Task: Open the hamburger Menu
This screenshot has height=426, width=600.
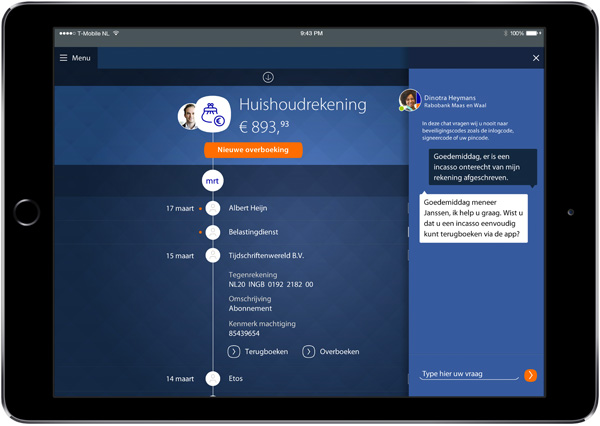Action: pyautogui.click(x=75, y=58)
